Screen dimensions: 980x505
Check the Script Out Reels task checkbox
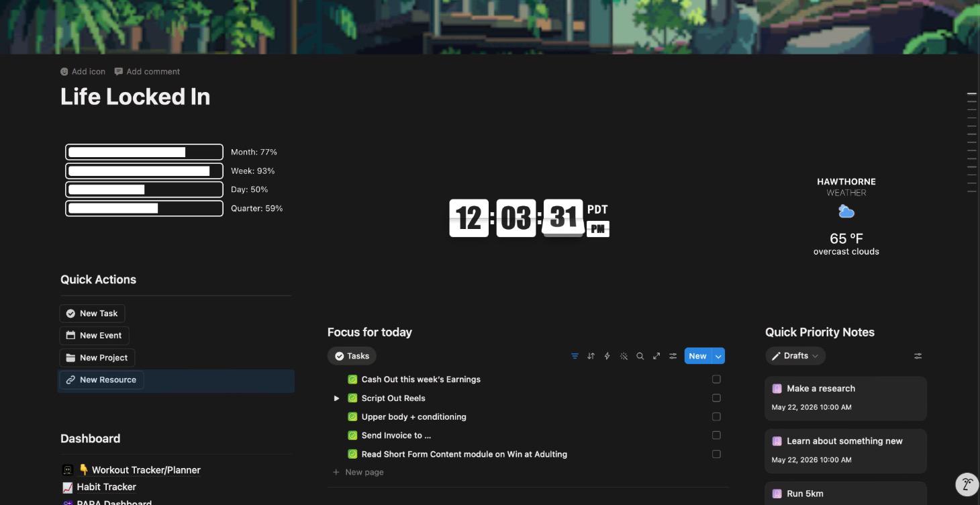(716, 398)
